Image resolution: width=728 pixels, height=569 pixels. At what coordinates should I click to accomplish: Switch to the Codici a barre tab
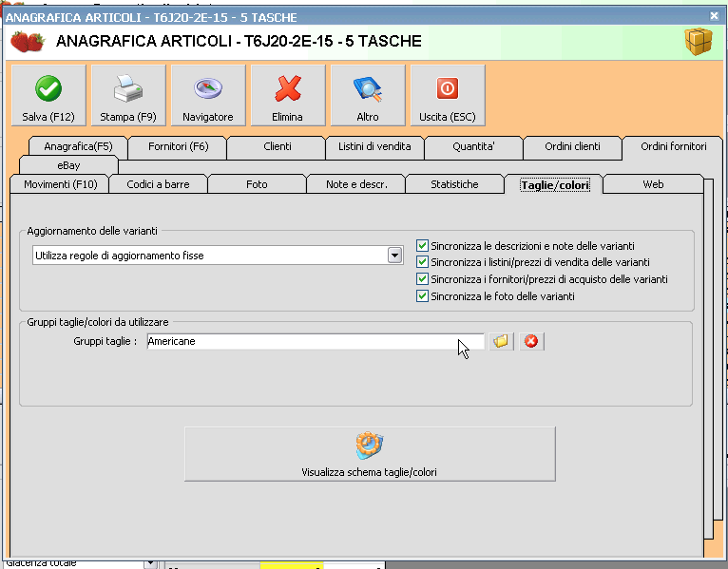(x=158, y=184)
